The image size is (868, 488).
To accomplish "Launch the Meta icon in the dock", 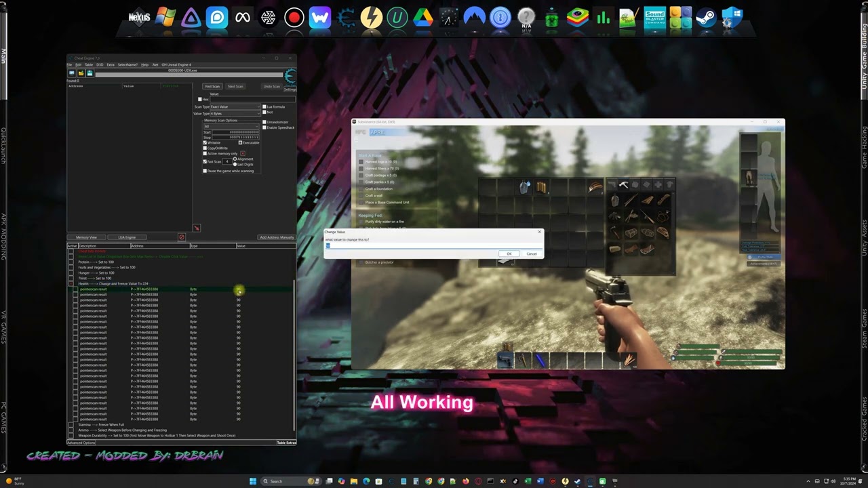I will coord(243,18).
